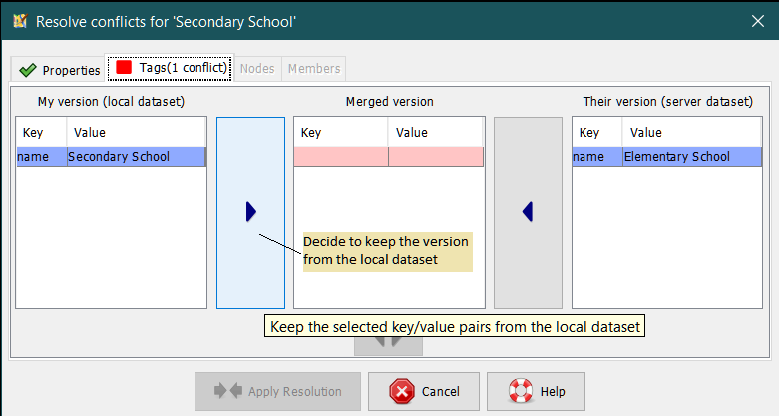Click the Value column header in My version
The height and width of the screenshot is (416, 779).
[136, 132]
